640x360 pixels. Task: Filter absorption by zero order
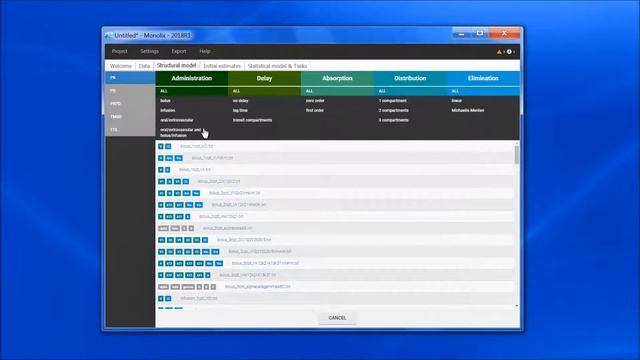click(x=315, y=100)
